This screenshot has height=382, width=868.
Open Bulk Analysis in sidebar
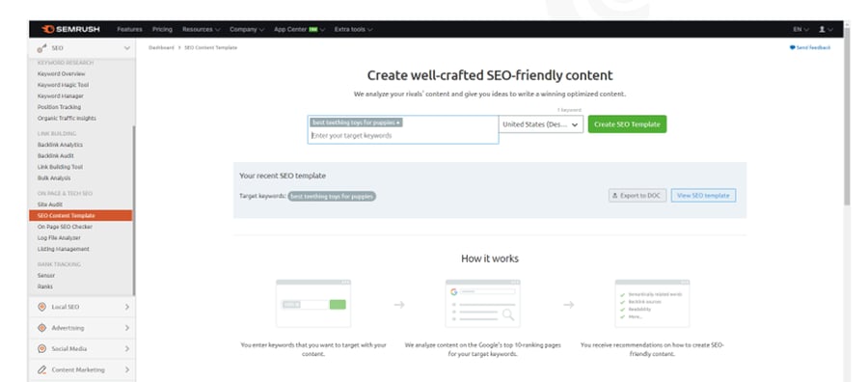pyautogui.click(x=54, y=177)
